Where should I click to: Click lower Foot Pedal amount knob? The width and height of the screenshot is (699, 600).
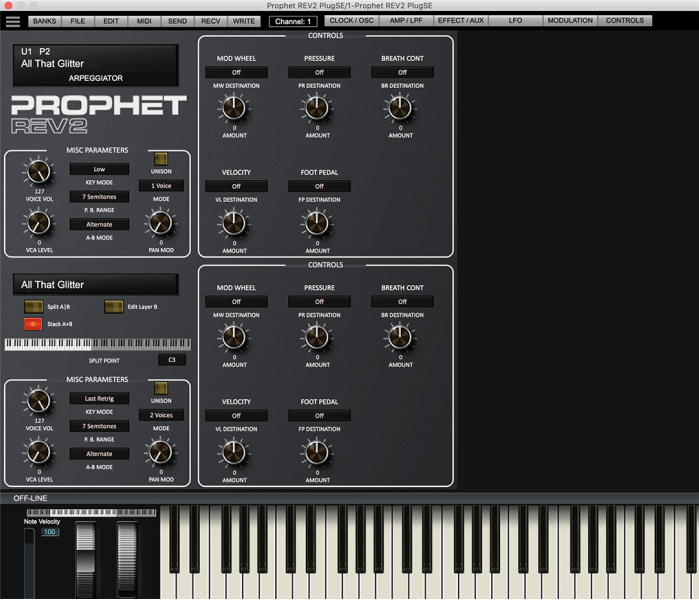pyautogui.click(x=317, y=452)
